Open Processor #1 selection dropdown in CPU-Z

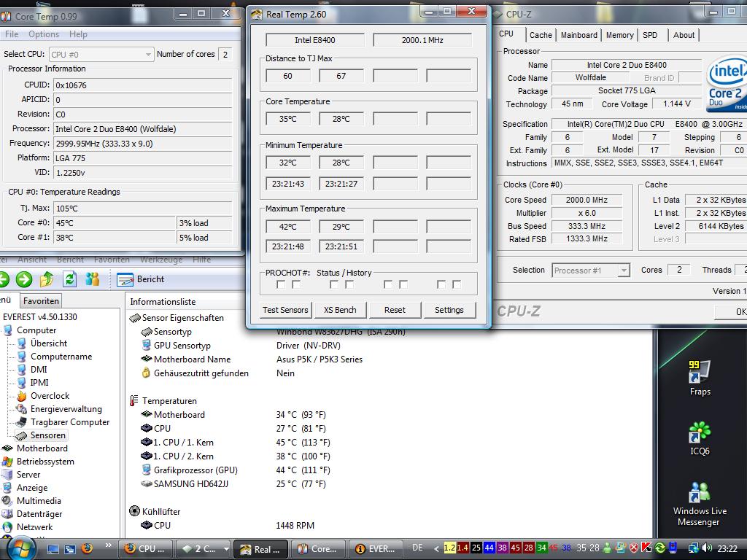[591, 271]
